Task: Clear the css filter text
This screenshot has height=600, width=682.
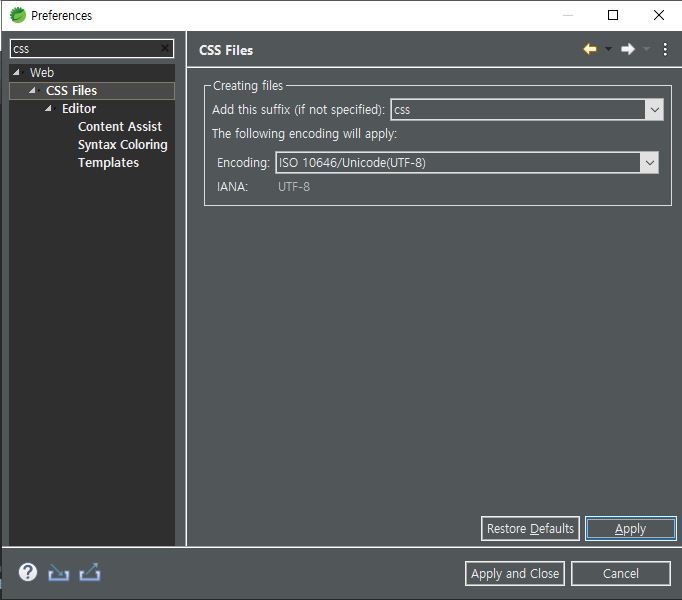Action: (165, 48)
